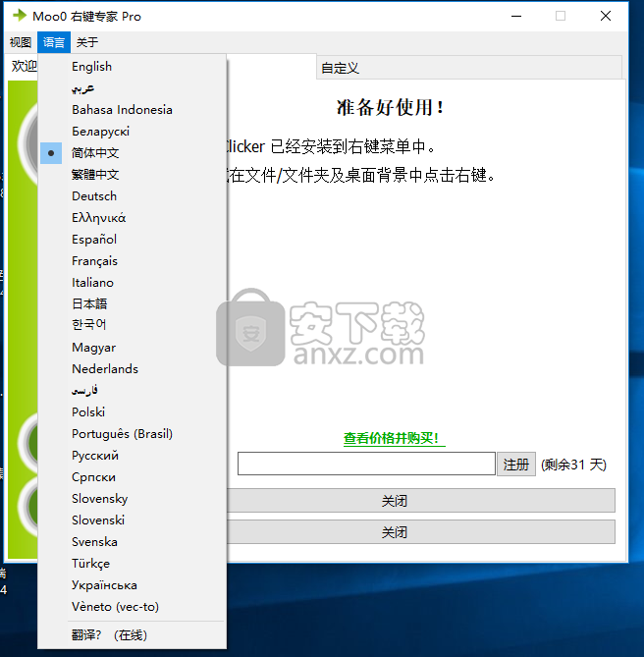Choose Українська language
The width and height of the screenshot is (644, 657).
click(133, 585)
